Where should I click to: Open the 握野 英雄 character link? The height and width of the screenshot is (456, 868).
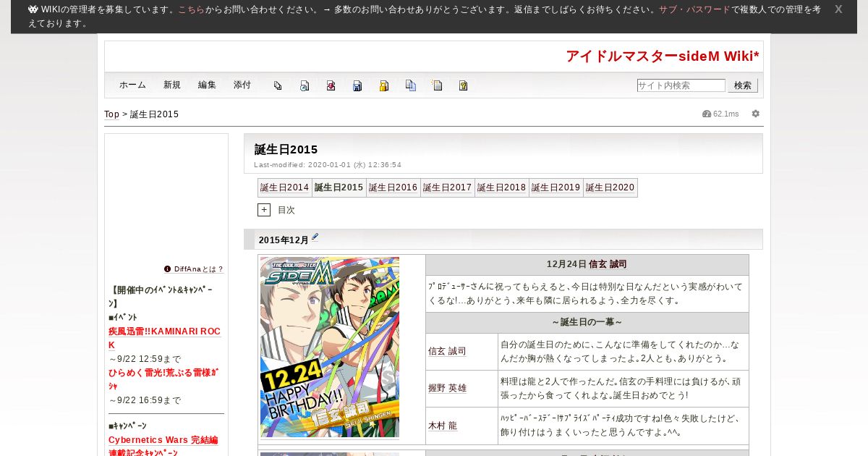(x=447, y=388)
